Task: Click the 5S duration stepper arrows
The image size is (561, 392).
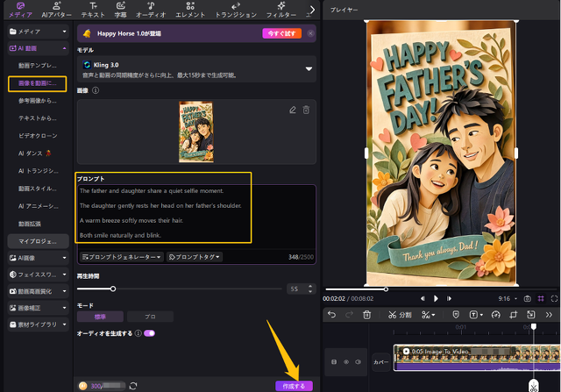Action: 309,289
